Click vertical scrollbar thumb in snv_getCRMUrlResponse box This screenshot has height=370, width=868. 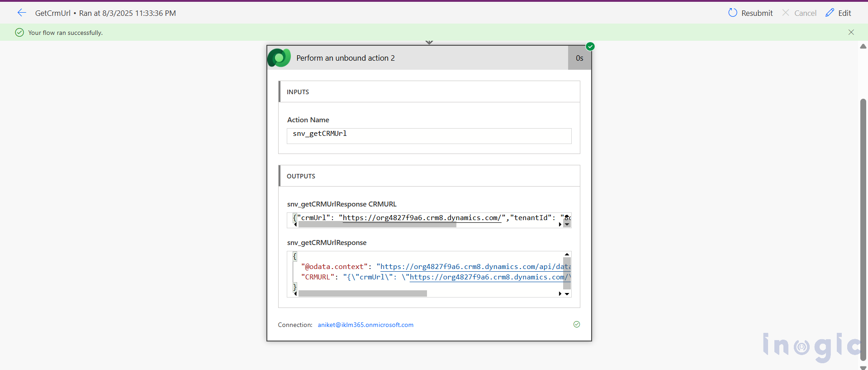567,273
